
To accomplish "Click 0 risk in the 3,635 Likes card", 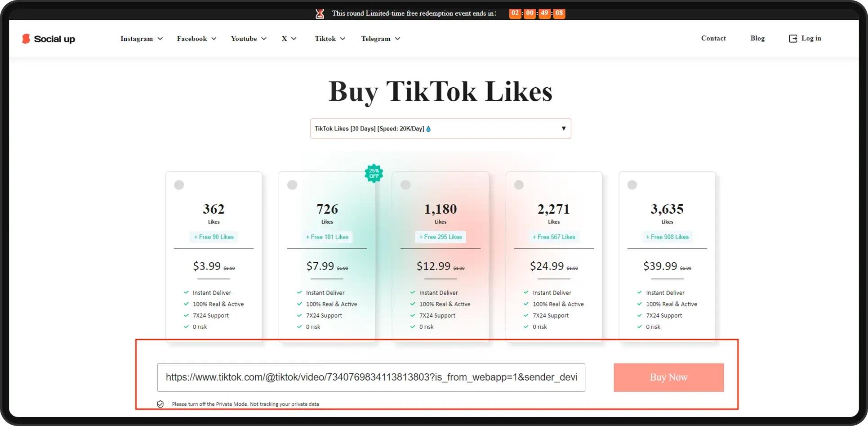I will point(653,327).
